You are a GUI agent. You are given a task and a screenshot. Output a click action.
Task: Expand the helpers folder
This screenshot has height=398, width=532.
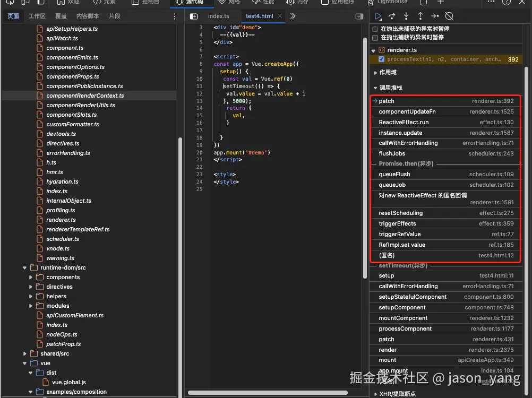point(31,296)
